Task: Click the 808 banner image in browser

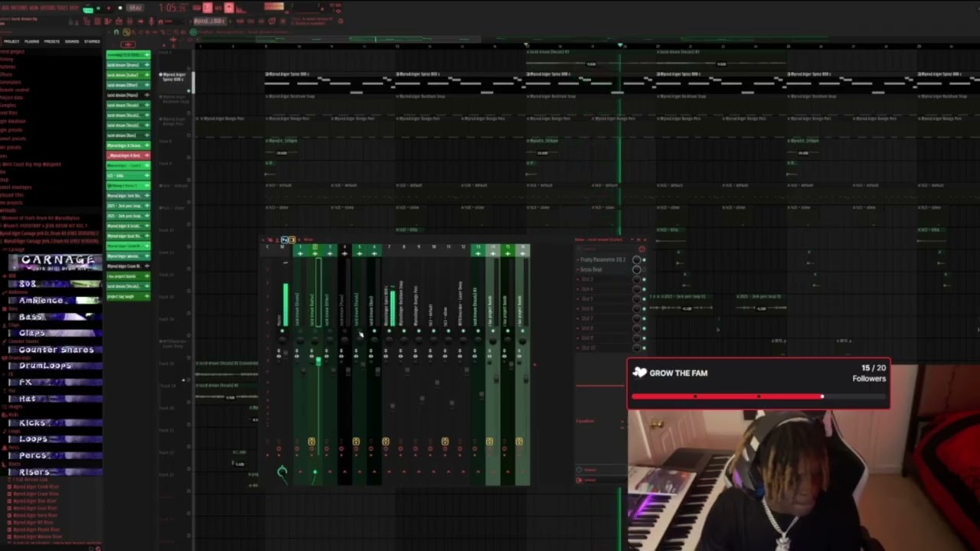Action: click(55, 284)
